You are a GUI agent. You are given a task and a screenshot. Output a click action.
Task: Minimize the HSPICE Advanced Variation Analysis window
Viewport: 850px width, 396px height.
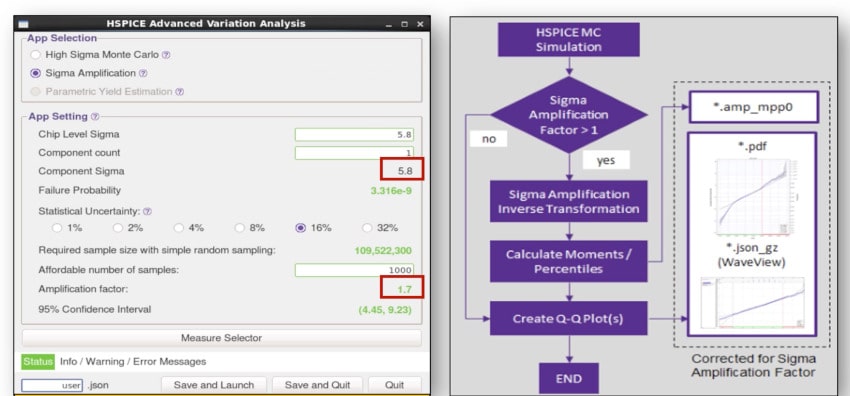pyautogui.click(x=389, y=25)
